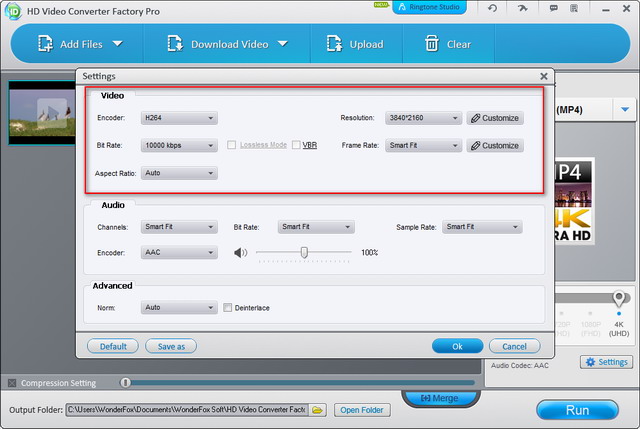
Task: Open the Aspect Ratio dropdown
Action: tap(178, 173)
